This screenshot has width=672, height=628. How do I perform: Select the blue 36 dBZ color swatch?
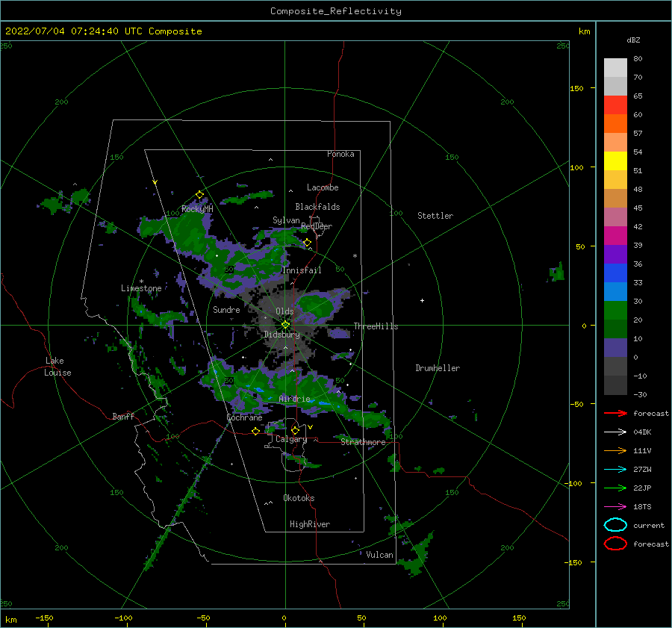coord(615,273)
